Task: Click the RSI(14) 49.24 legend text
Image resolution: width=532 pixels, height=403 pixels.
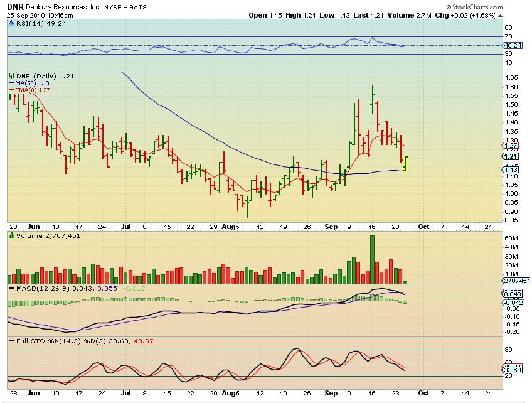Action: [41, 23]
